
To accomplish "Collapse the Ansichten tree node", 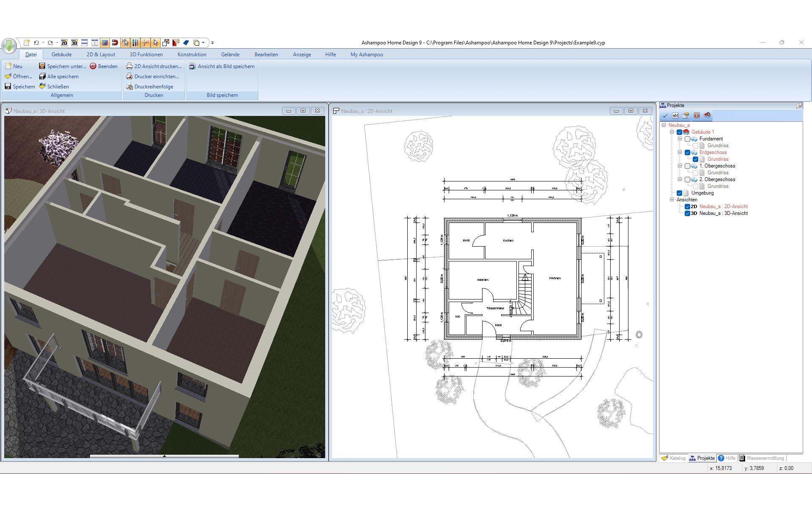I will [672, 200].
